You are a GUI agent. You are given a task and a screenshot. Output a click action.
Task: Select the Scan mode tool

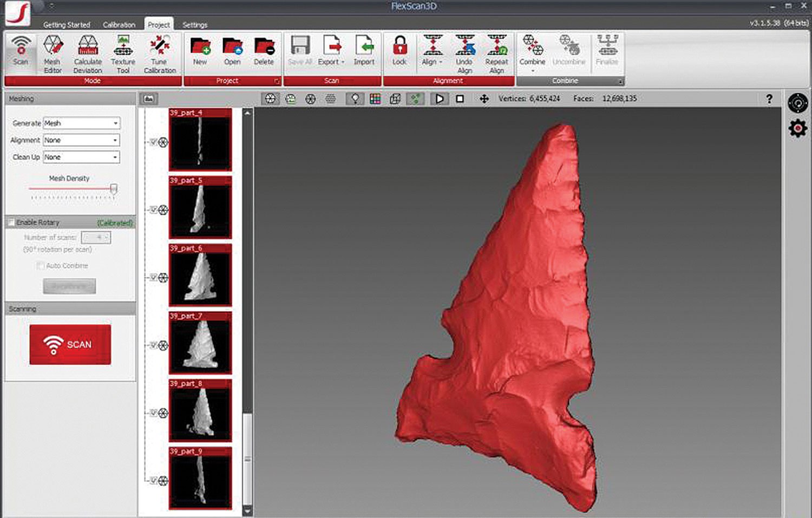point(20,53)
